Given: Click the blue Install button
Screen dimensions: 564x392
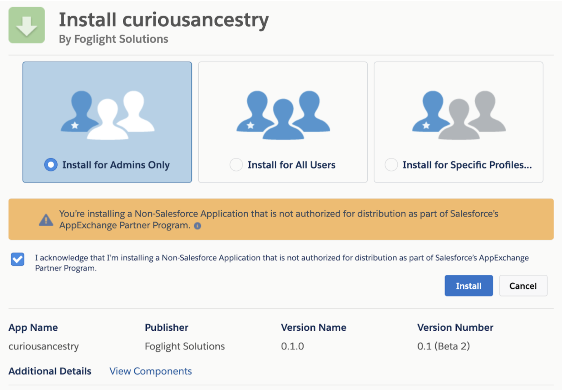Looking at the screenshot, I should coord(468,286).
